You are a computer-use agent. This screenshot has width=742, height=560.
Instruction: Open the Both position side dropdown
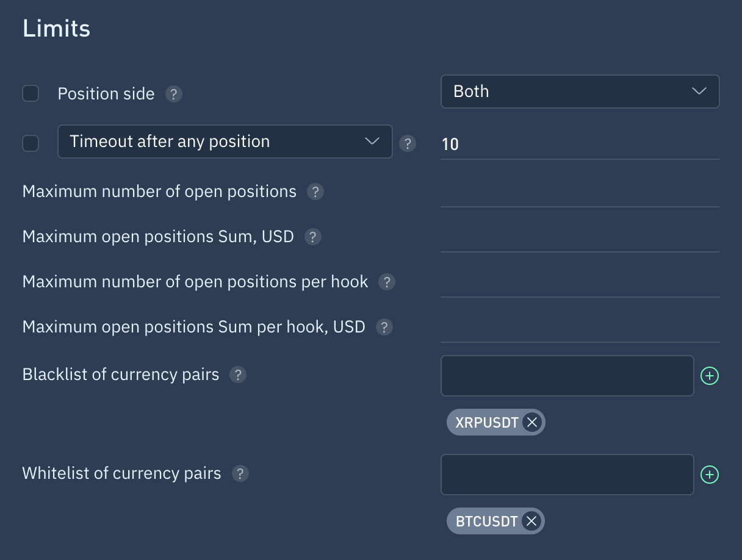coord(580,92)
